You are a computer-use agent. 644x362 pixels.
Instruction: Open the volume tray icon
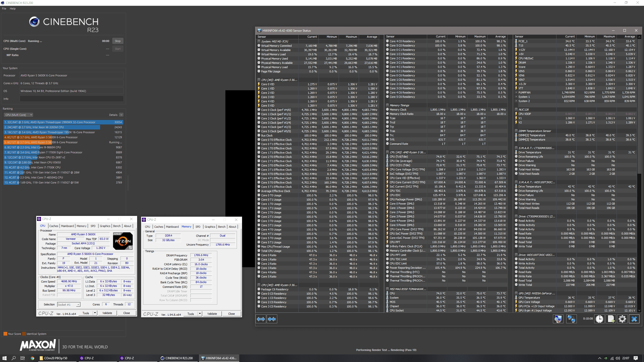coord(618,358)
